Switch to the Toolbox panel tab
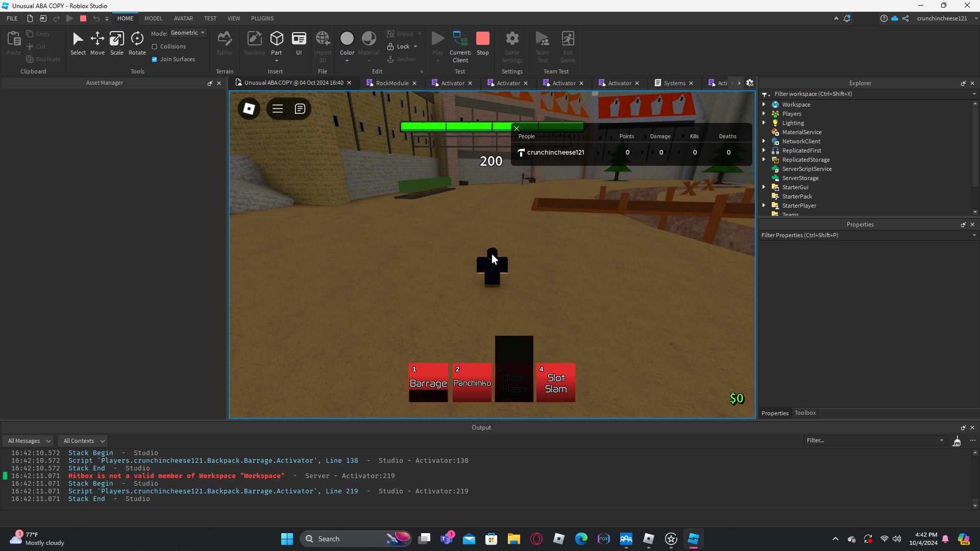Screen dimensions: 980x551 coord(805,413)
